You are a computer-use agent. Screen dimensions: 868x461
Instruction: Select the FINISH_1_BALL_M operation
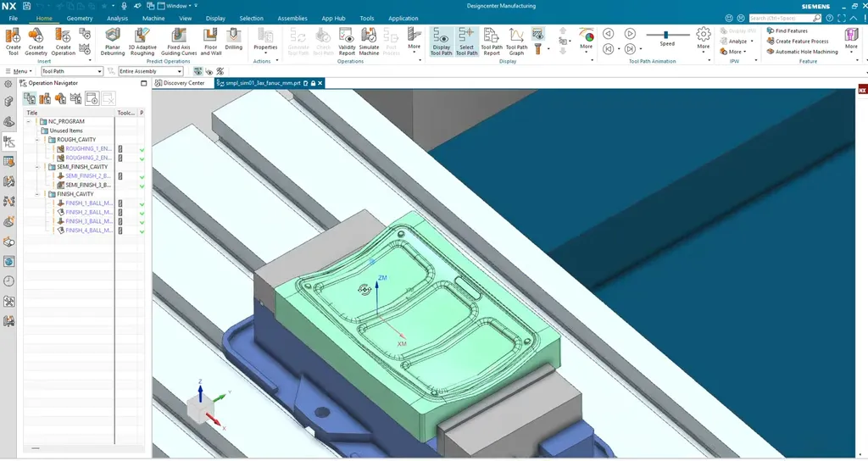coord(88,203)
